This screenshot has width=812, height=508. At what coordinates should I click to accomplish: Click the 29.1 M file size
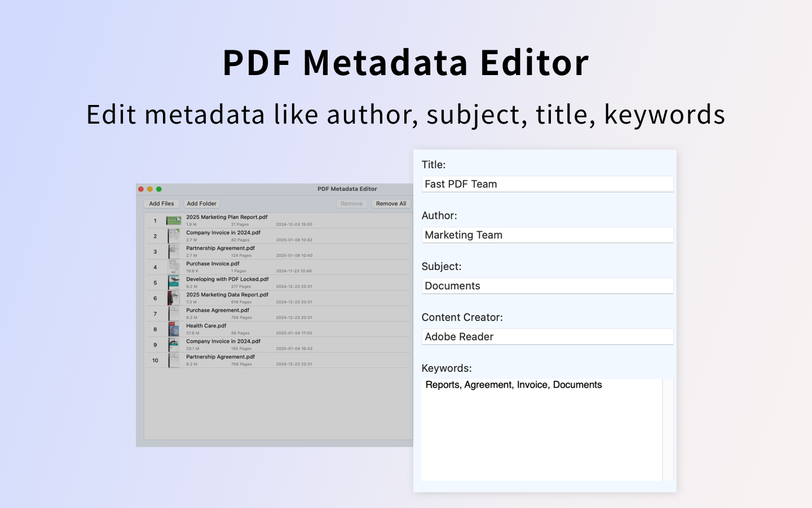tap(193, 349)
